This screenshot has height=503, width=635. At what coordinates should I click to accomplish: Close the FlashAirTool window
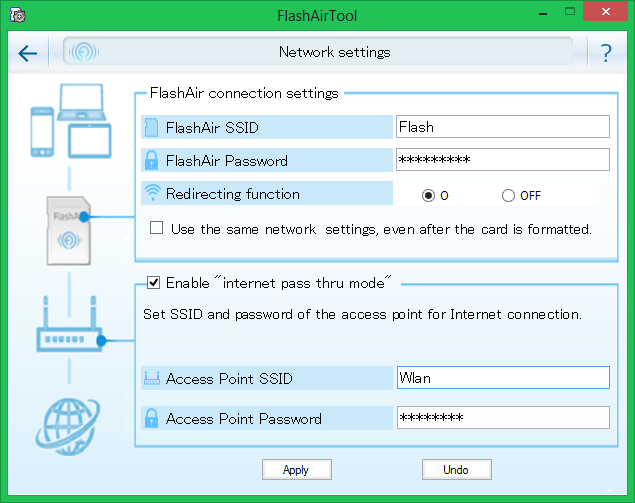pos(605,12)
